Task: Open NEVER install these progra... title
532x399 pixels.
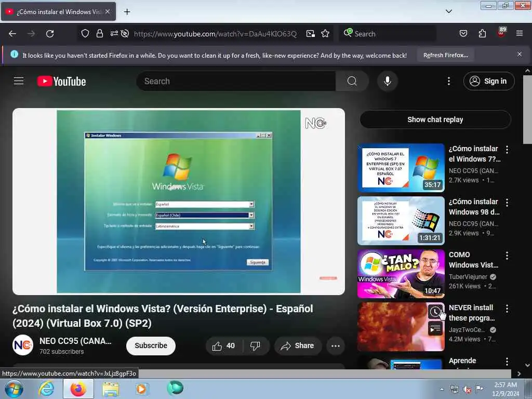Action: (472, 312)
